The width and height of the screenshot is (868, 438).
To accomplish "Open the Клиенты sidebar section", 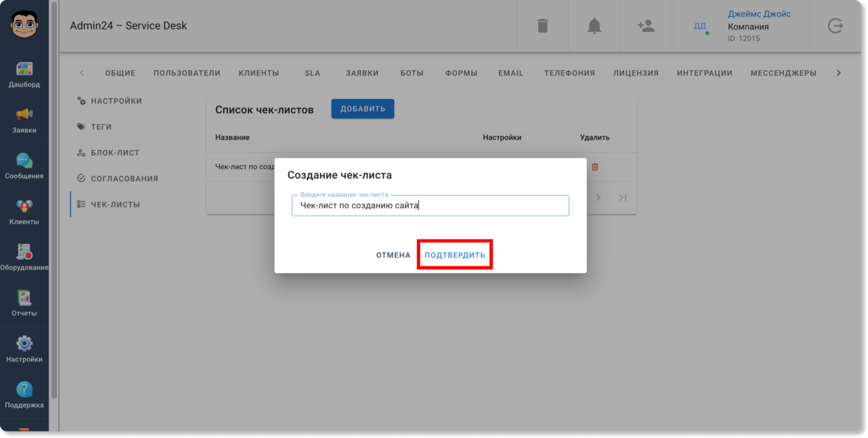I will tap(24, 211).
